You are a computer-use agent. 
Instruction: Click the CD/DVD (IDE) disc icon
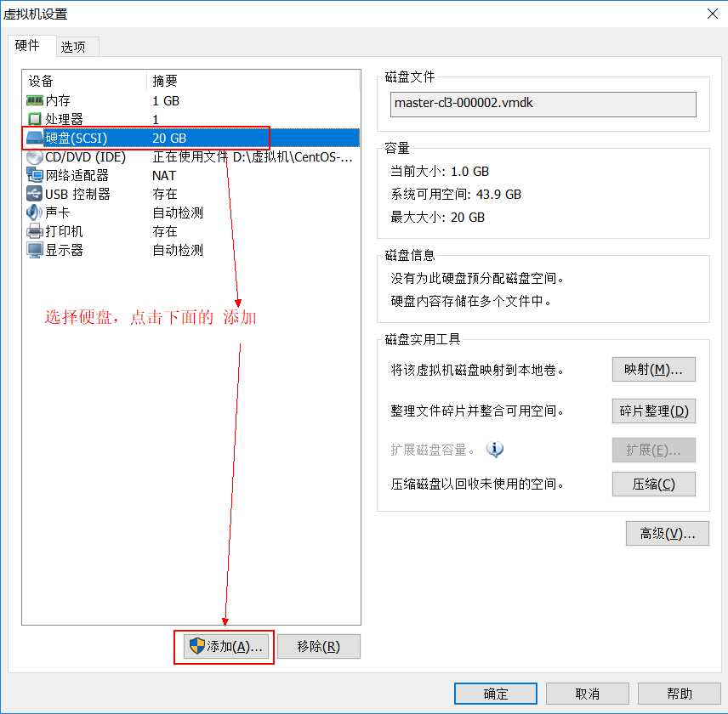coord(35,156)
